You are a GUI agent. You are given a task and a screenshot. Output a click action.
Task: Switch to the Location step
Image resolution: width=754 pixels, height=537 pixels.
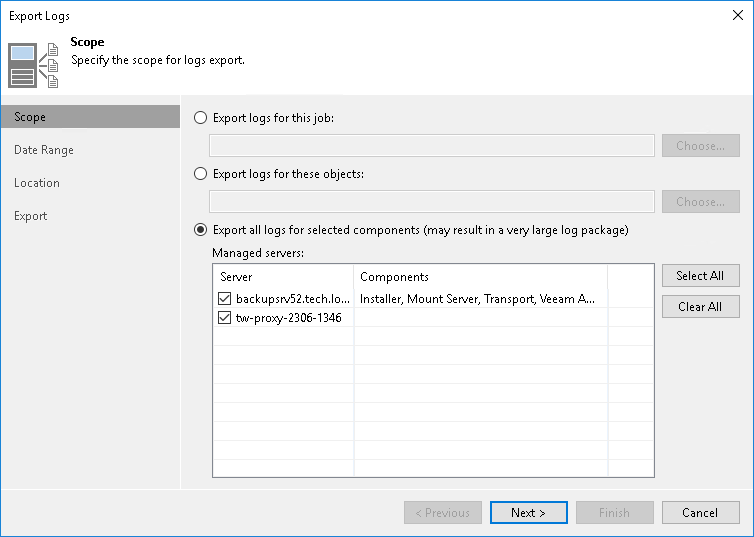37,183
